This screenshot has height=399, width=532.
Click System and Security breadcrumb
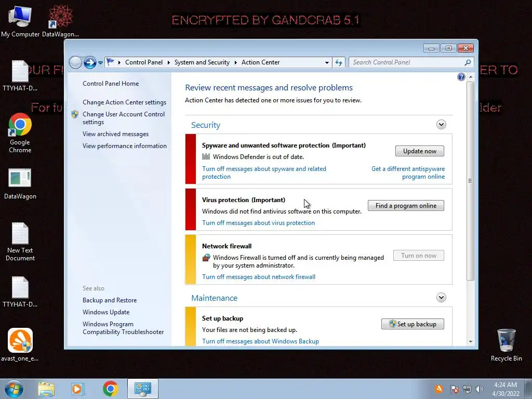[202, 62]
